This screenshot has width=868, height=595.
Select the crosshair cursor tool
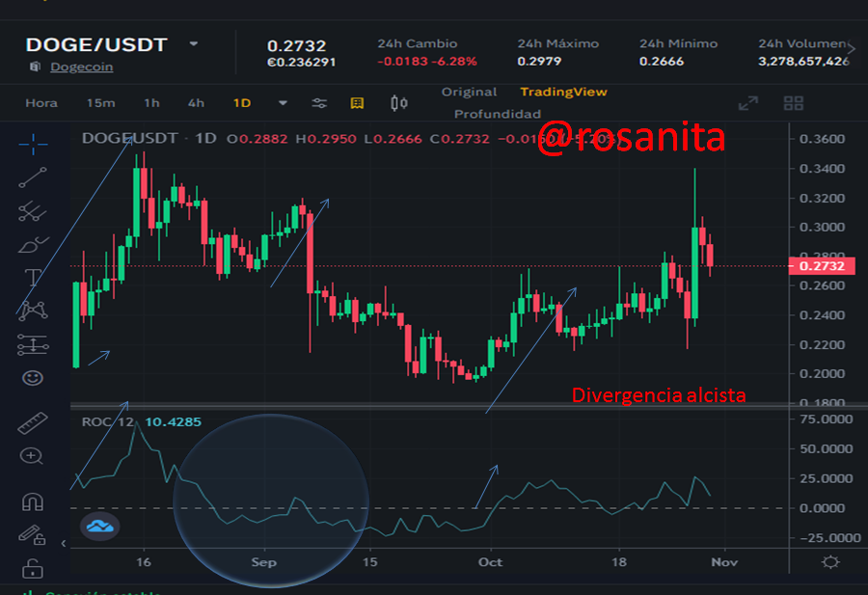coord(33,144)
